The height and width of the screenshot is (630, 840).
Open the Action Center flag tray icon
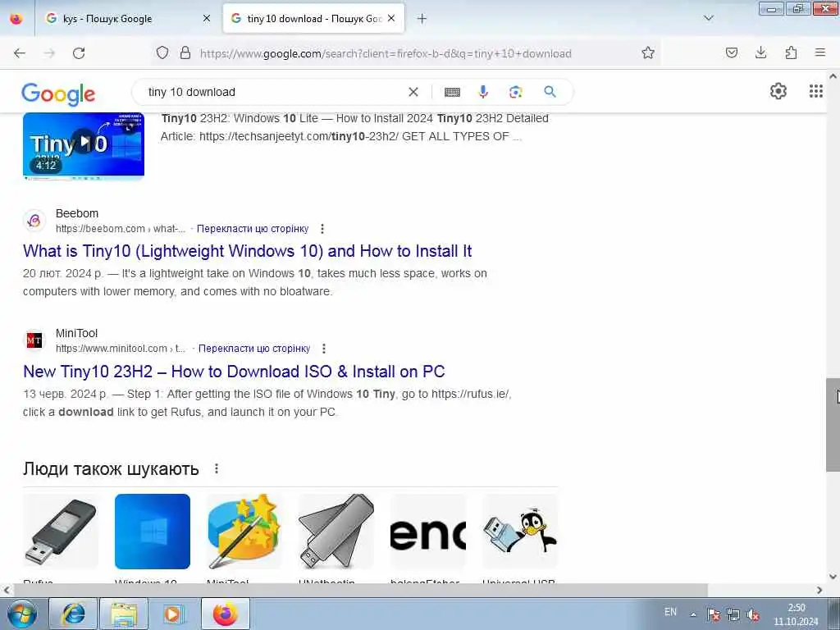click(x=713, y=615)
